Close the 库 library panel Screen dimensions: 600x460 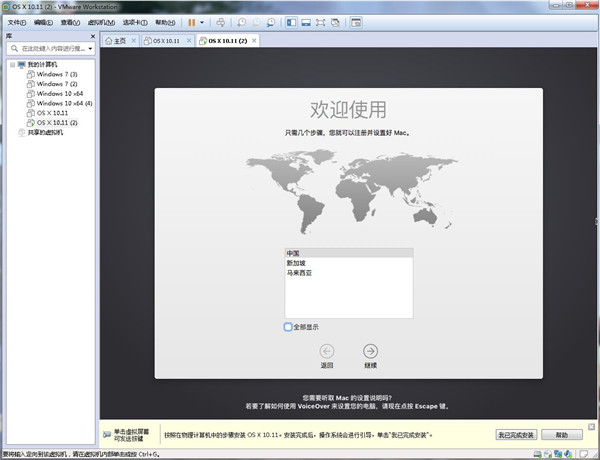(93, 36)
